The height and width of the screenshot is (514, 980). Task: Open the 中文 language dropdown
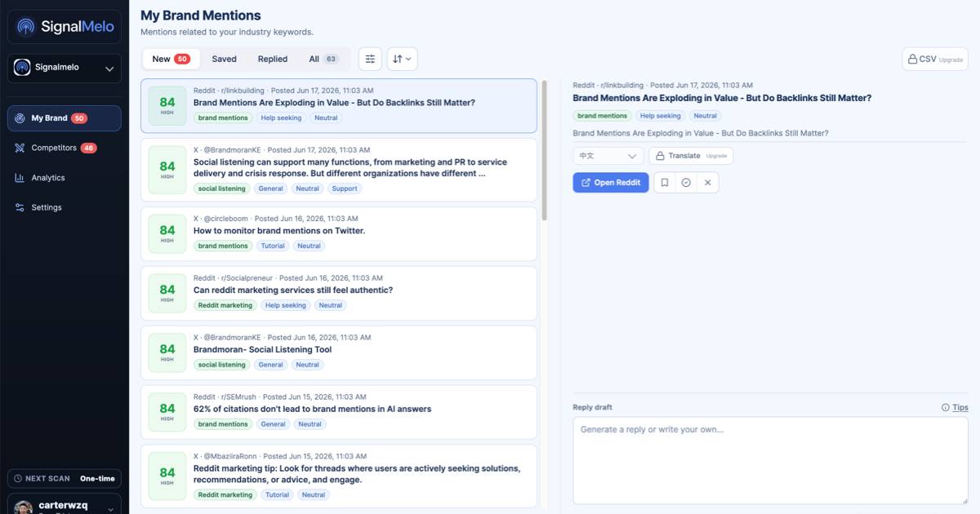(x=608, y=156)
